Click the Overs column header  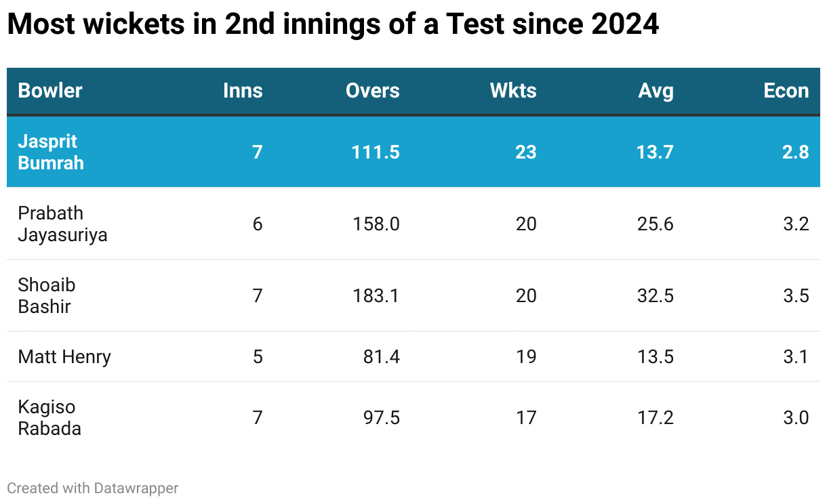coord(372,91)
